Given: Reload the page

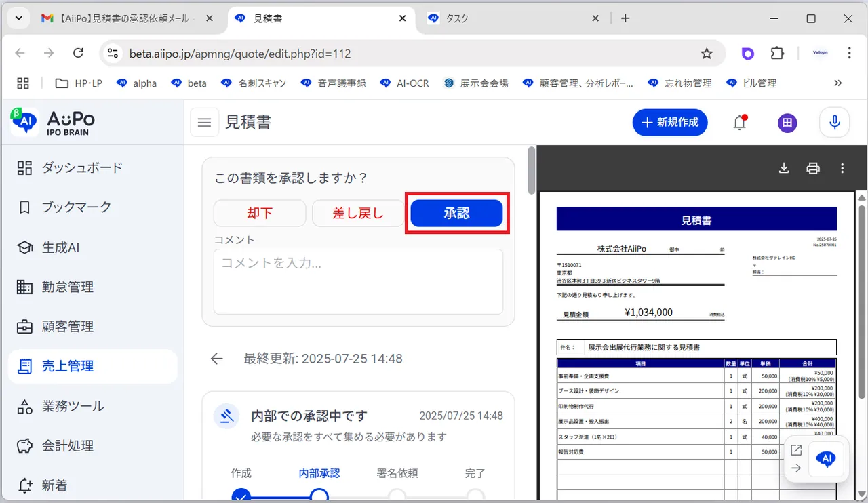Looking at the screenshot, I should [78, 53].
